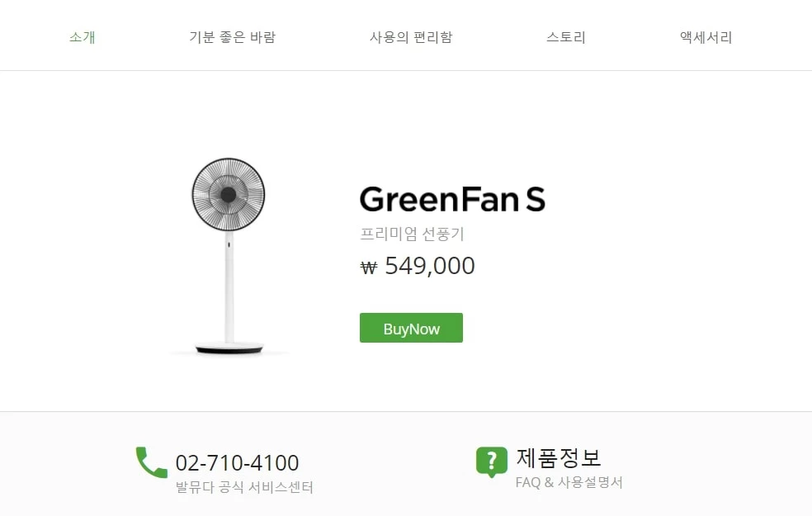This screenshot has width=812, height=516.
Task: Open the 액세서리 tab
Action: click(x=706, y=37)
